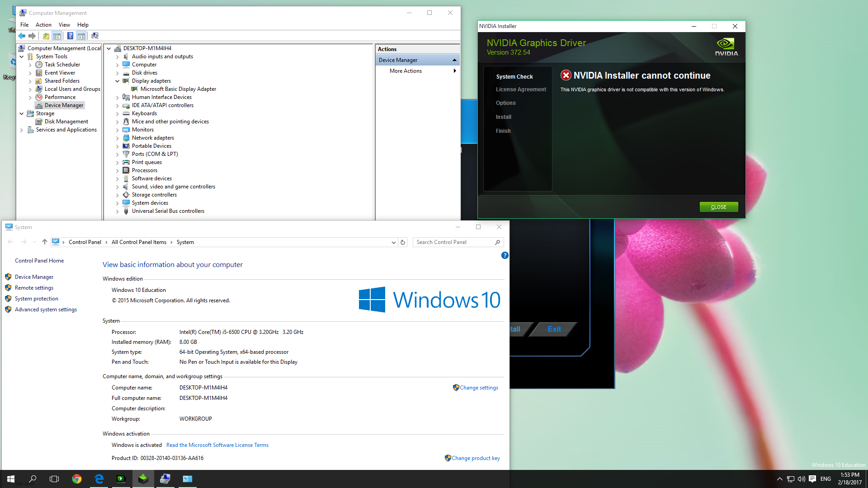Open Task View from the taskbar
Image resolution: width=868 pixels, height=488 pixels.
[x=54, y=479]
